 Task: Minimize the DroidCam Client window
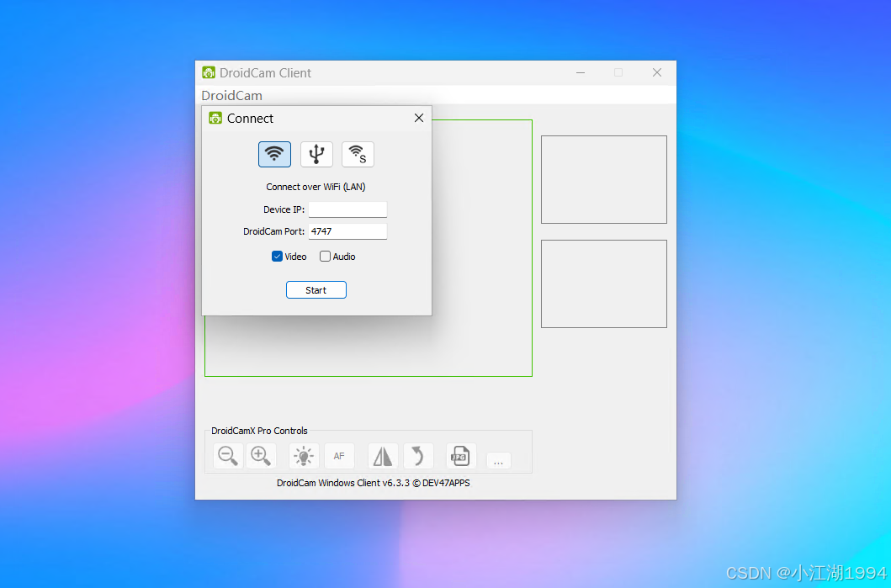click(581, 72)
